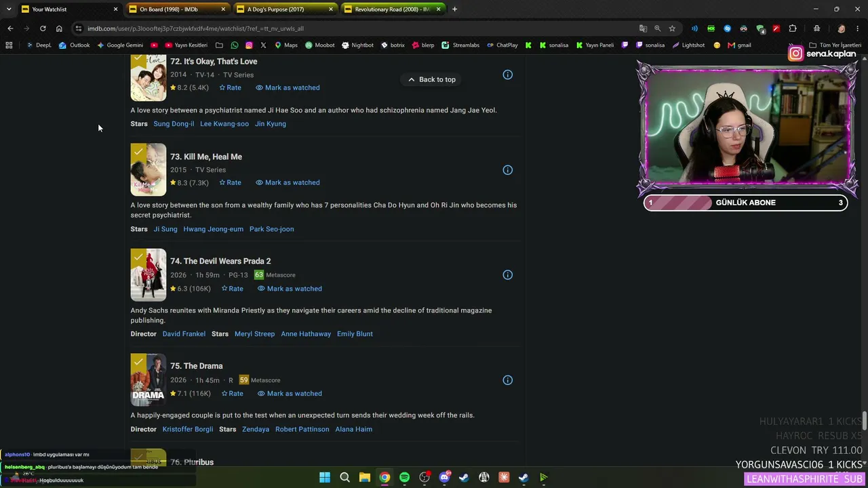Mark The Drama as watched

[x=290, y=394]
